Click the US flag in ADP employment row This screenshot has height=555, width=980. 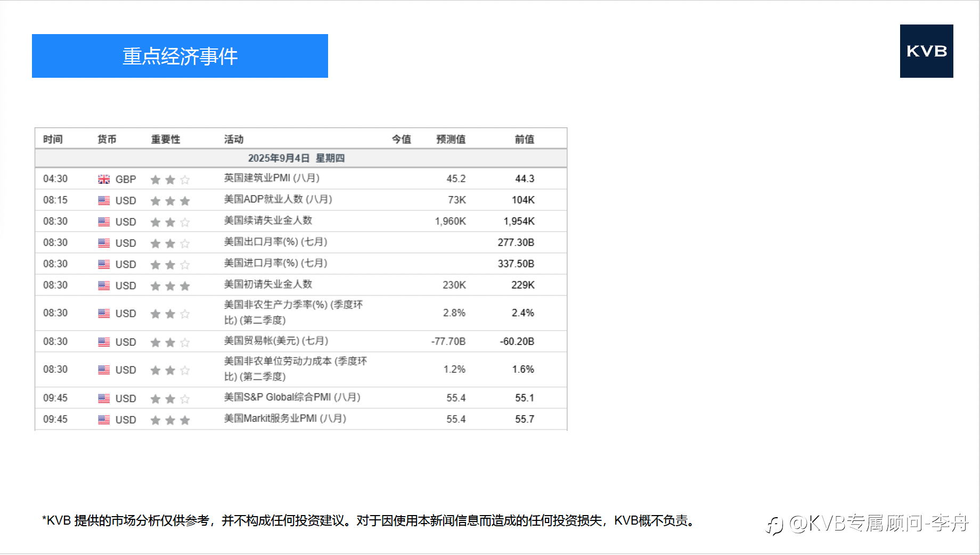pos(104,201)
